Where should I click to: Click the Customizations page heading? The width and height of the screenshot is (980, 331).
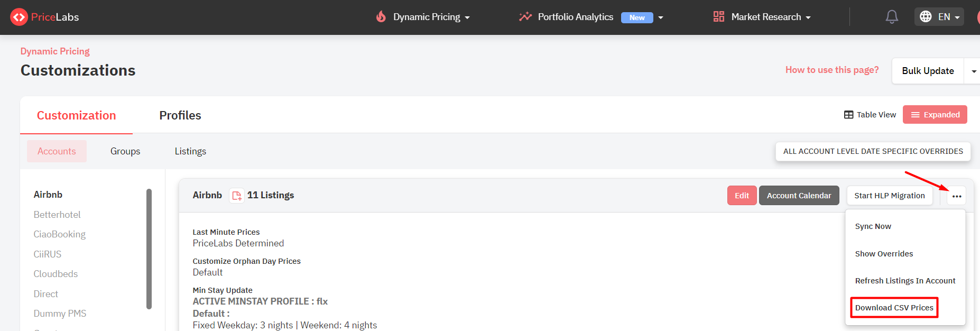pyautogui.click(x=78, y=70)
